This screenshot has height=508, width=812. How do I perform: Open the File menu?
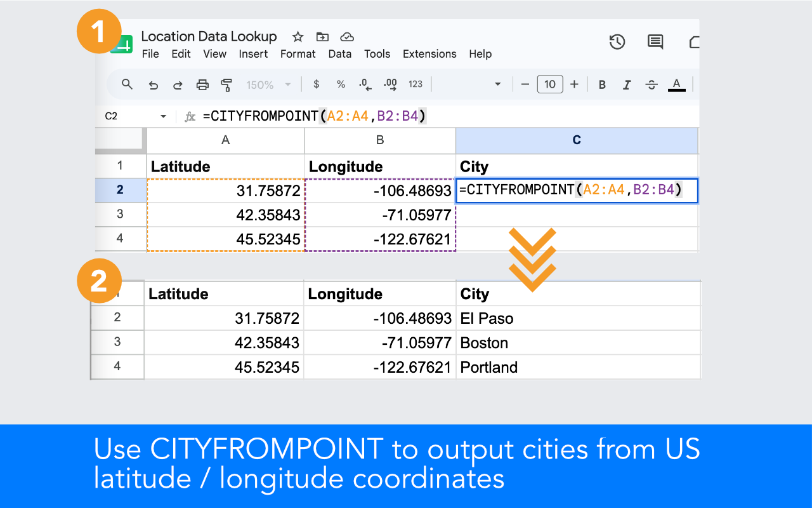point(150,54)
